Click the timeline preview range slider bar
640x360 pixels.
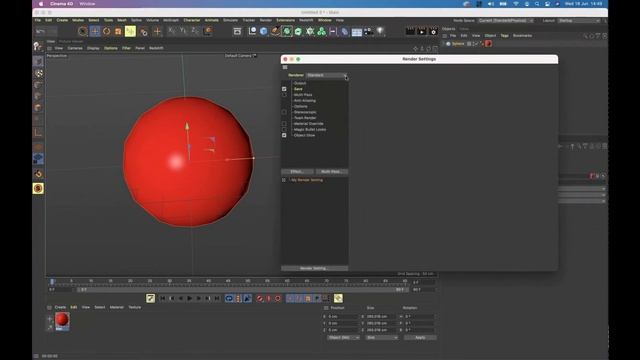pyautogui.click(x=243, y=289)
